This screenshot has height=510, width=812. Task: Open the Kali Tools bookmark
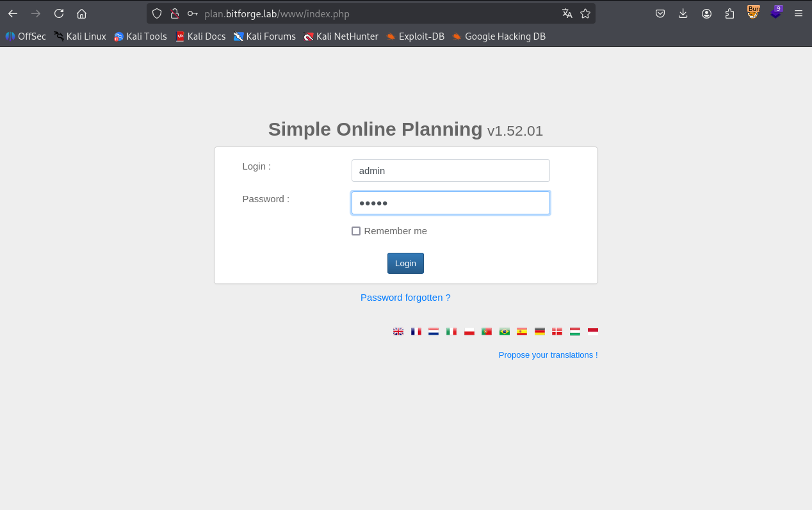point(140,36)
